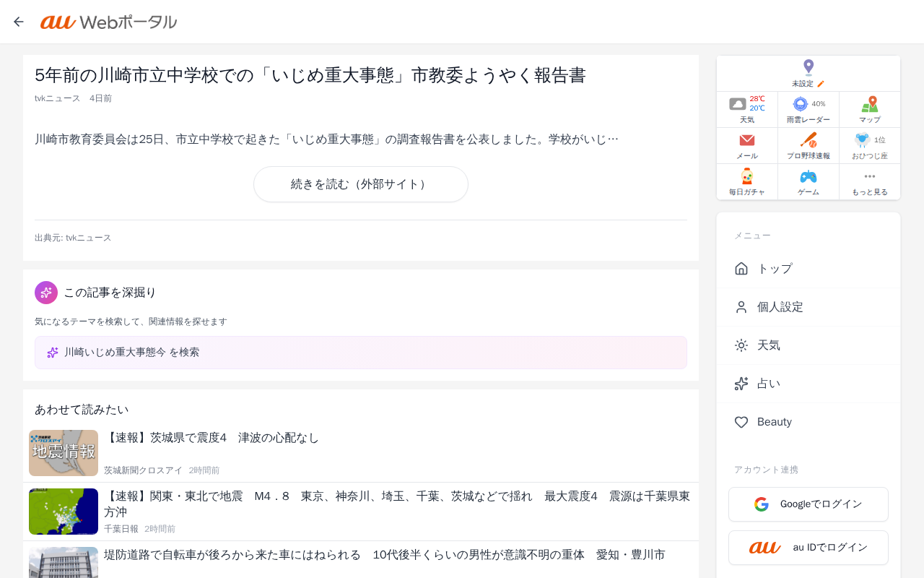Expand もっと見る three-dots option
The height and width of the screenshot is (578, 924).
tap(870, 182)
